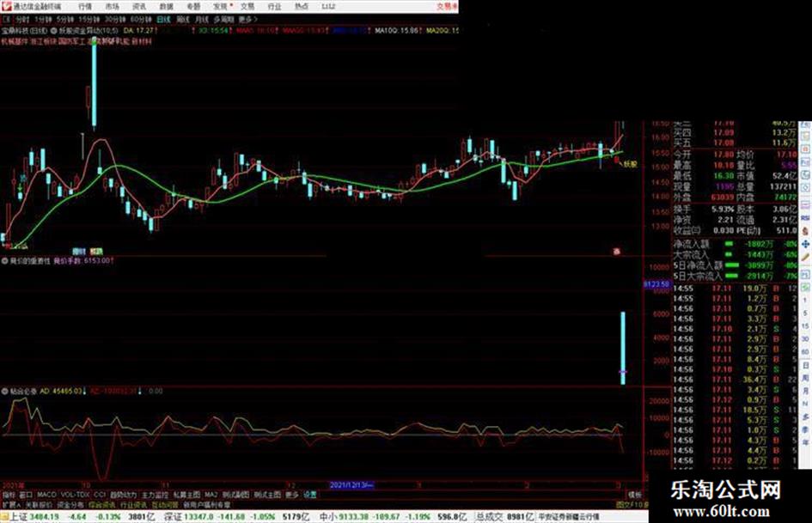Screen dimensions: 812x523
Task: Open the 交易 menu in top bar
Action: point(247,7)
